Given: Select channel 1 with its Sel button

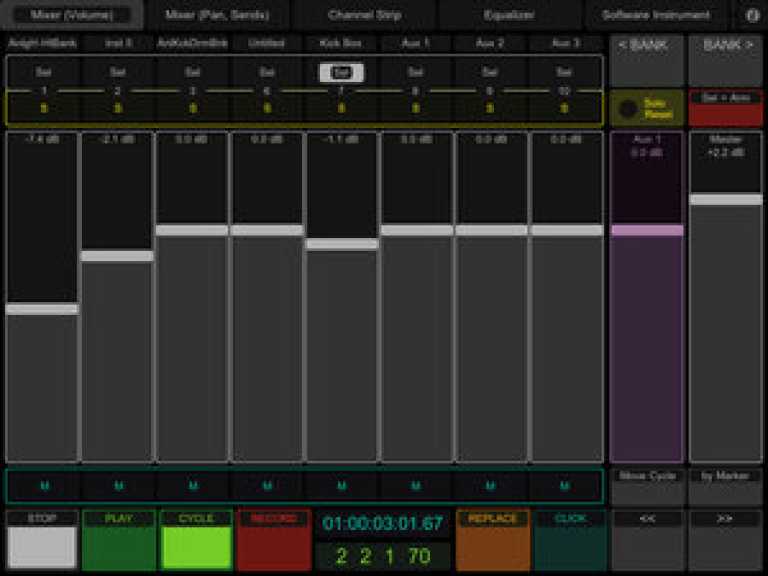Looking at the screenshot, I should click(x=43, y=72).
